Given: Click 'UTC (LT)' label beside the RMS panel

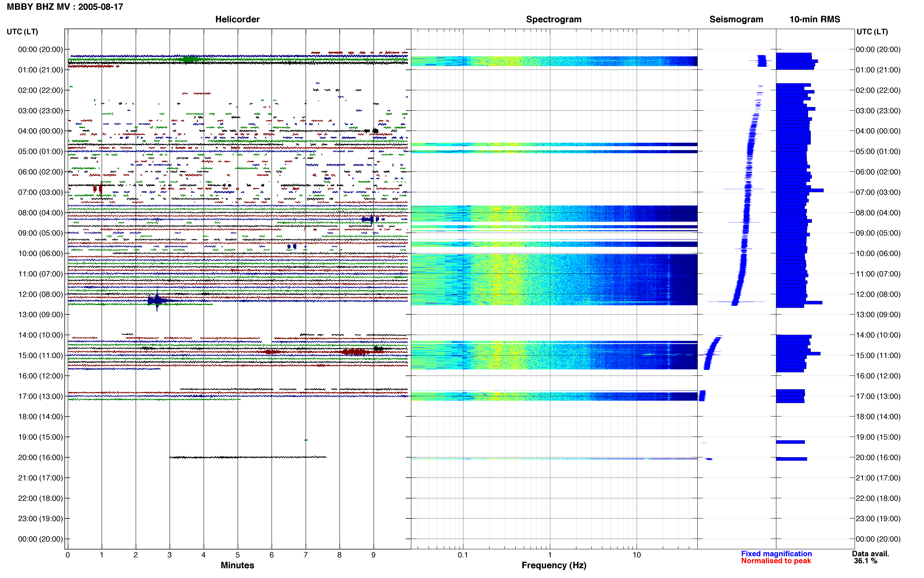Looking at the screenshot, I should 872,32.
